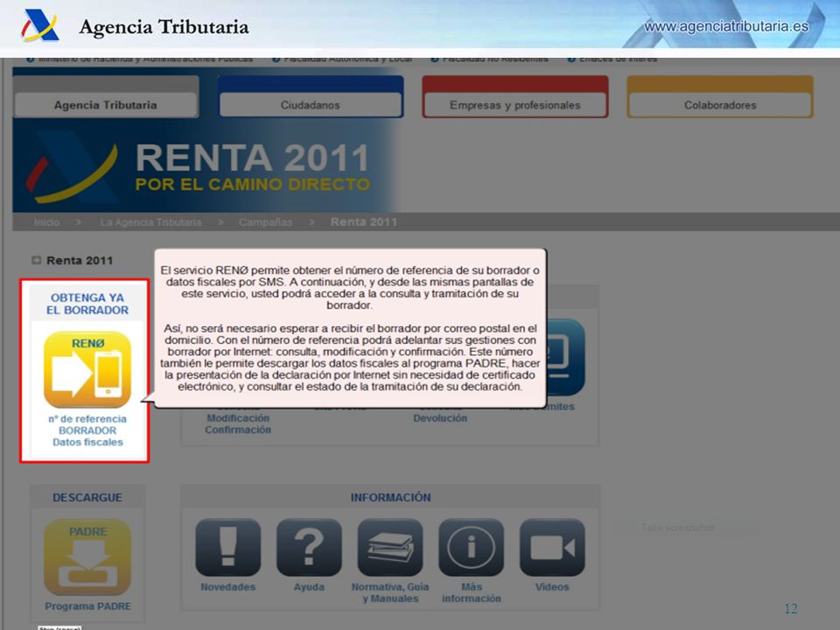The width and height of the screenshot is (840, 630).
Task: Click the Novedades exclamation icon
Action: 228,547
